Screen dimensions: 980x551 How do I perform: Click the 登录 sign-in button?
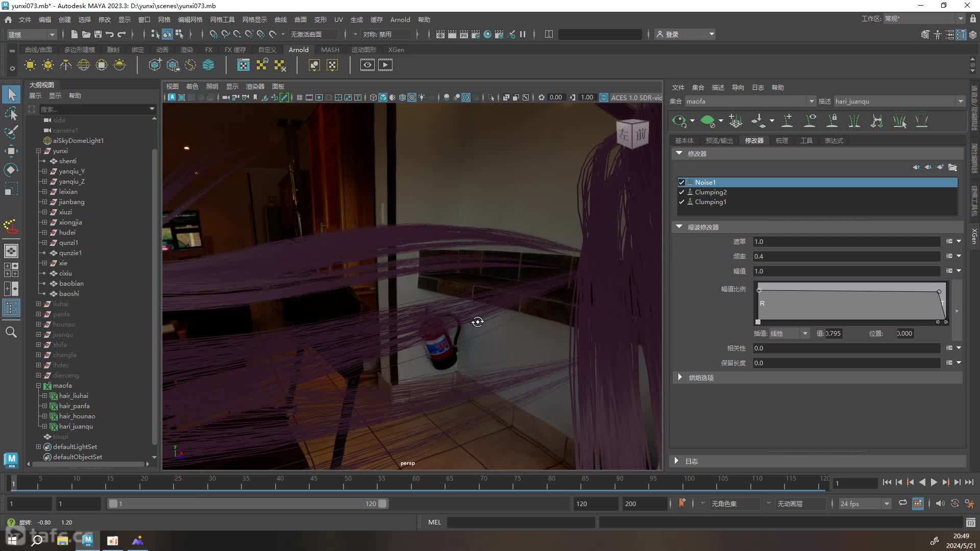(684, 34)
